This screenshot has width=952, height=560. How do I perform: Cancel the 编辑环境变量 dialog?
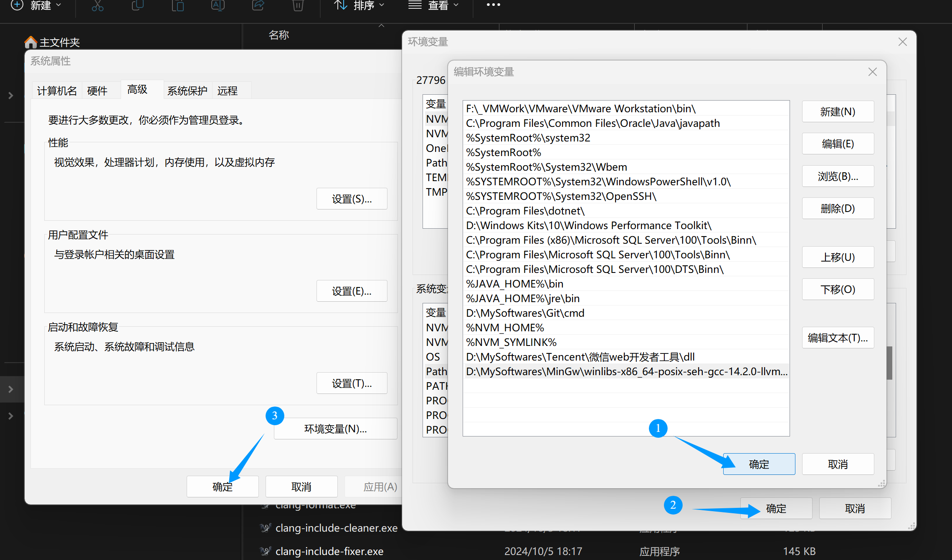click(838, 464)
